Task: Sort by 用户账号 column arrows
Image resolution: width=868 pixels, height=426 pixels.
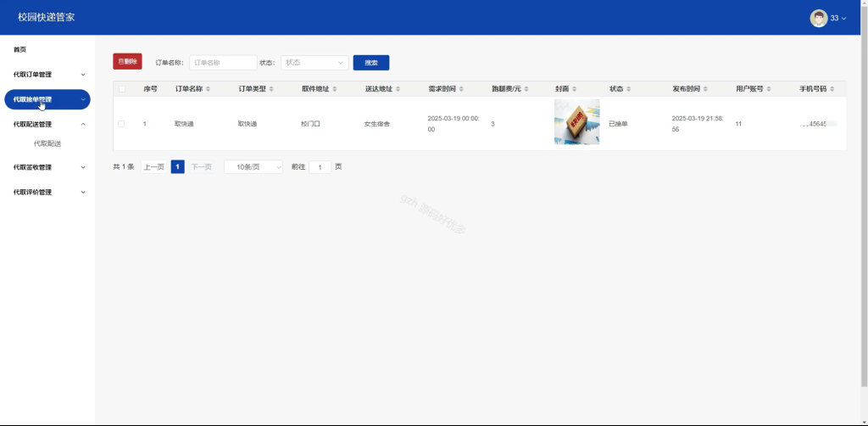Action: pyautogui.click(x=768, y=89)
